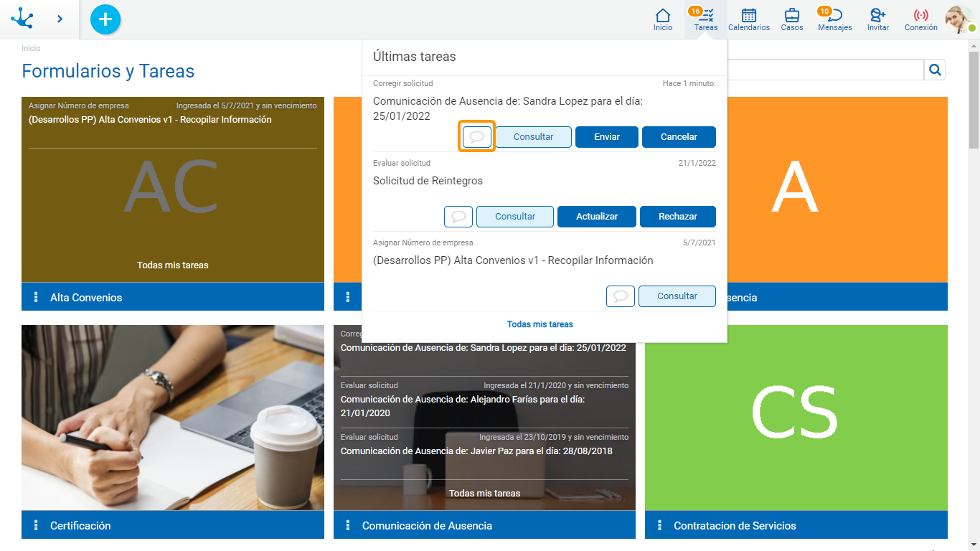980x551 pixels.
Task: Click Todas mis tareas link in popup
Action: pyautogui.click(x=540, y=324)
